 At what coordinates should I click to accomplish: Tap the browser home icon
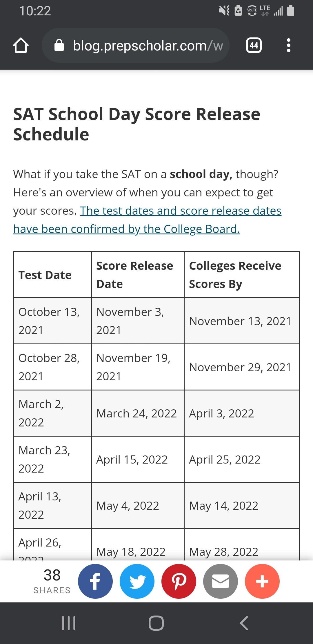pyautogui.click(x=21, y=46)
